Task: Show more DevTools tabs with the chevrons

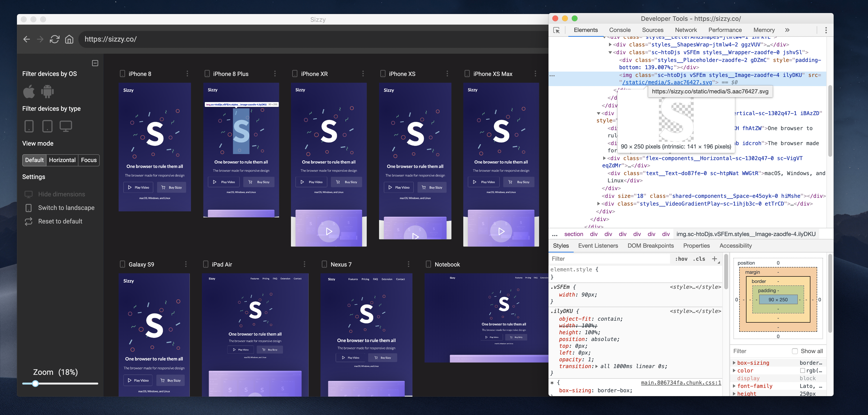Action: (787, 30)
